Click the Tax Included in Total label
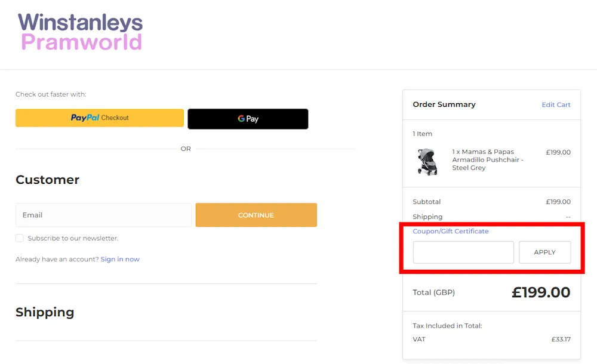This screenshot has height=364, width=597. (447, 326)
